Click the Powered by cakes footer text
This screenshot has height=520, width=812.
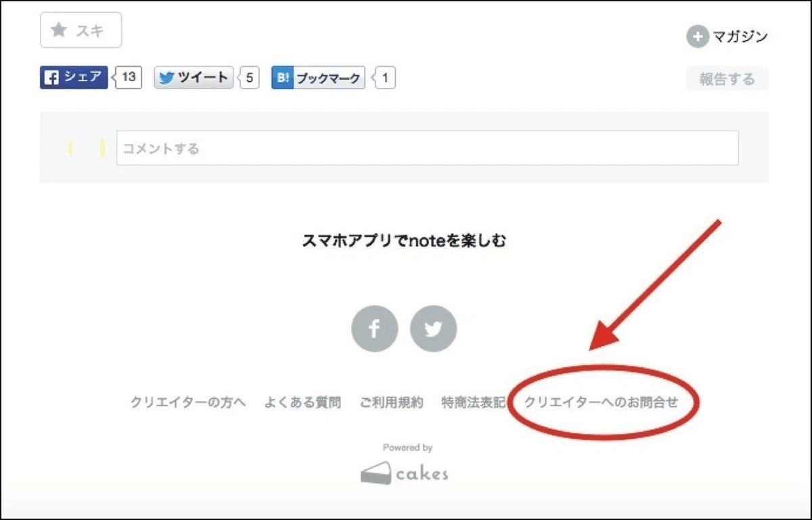point(407,447)
